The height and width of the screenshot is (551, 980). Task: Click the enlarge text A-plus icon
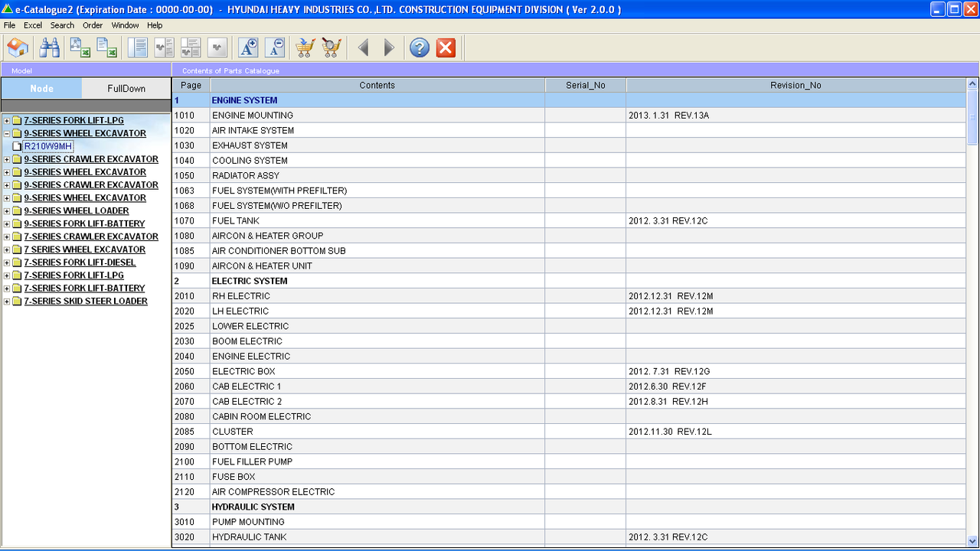(x=248, y=48)
